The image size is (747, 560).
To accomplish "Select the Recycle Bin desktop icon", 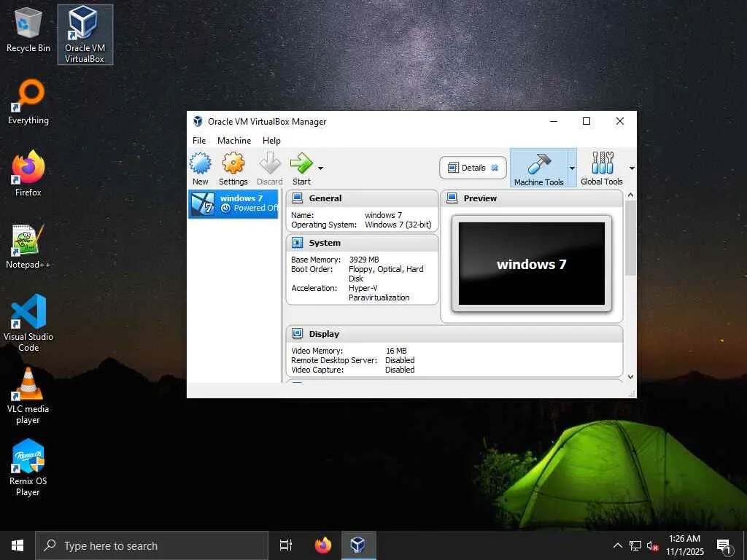I will point(28,30).
